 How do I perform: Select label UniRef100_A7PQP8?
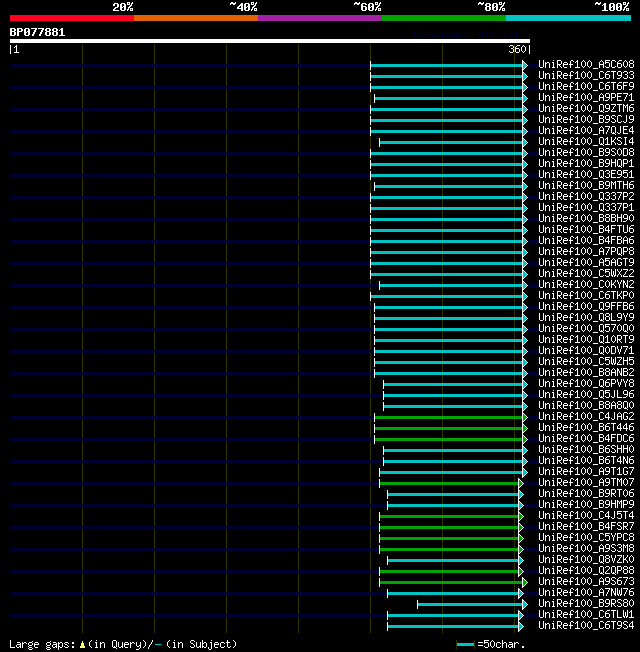(x=586, y=252)
